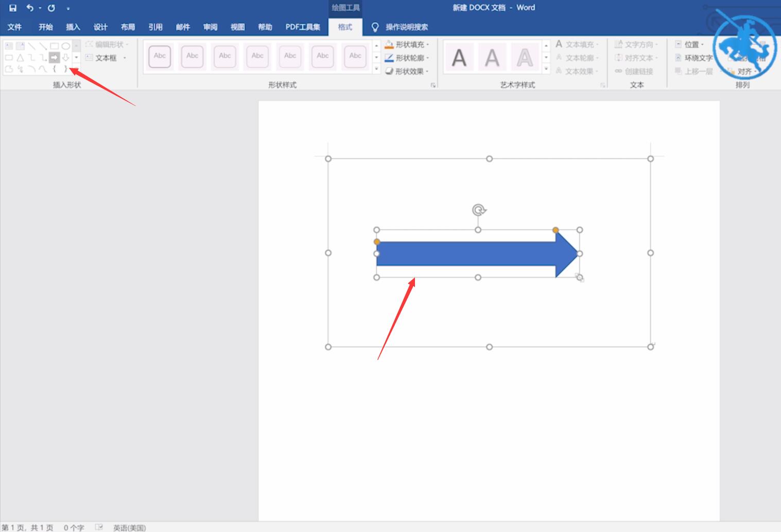Expand the shapes gallery dropdown arrow
Screen dimensions: 781x532
[x=76, y=57]
